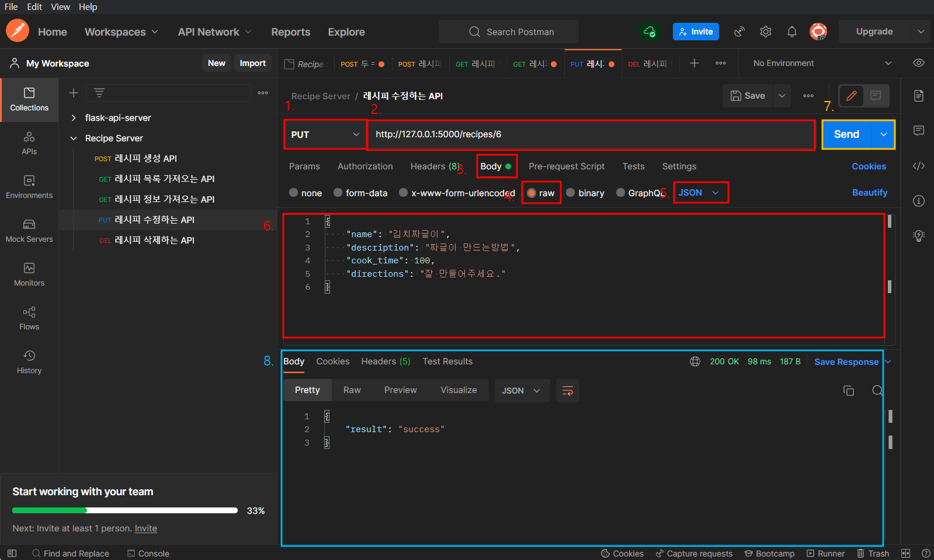The height and width of the screenshot is (560, 934).
Task: Switch response view to Raw
Action: [x=352, y=390]
